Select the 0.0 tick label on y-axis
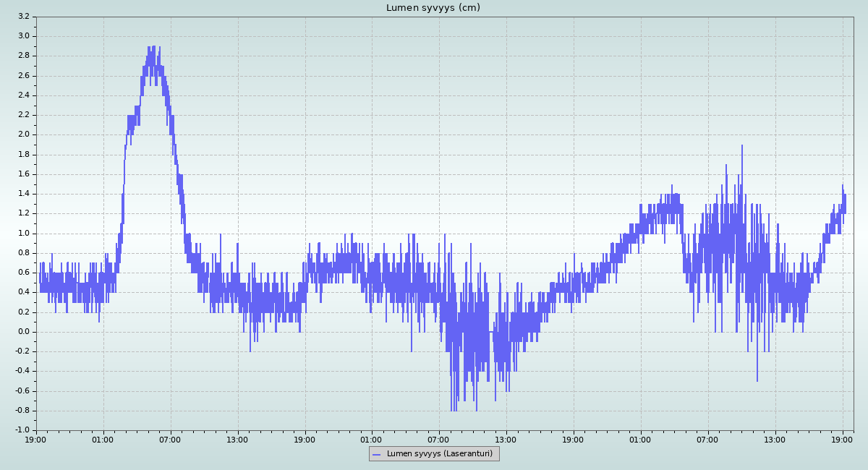The width and height of the screenshot is (868, 470). [x=23, y=332]
